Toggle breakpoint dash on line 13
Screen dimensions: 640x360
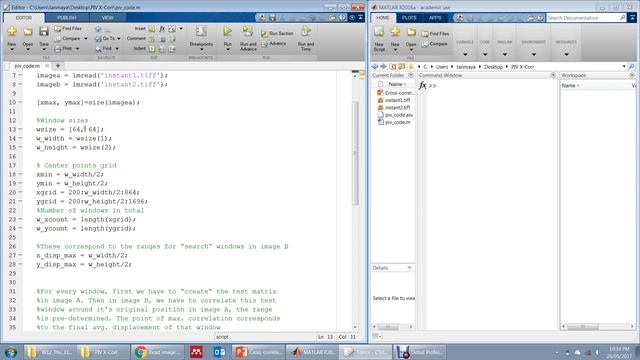point(20,129)
